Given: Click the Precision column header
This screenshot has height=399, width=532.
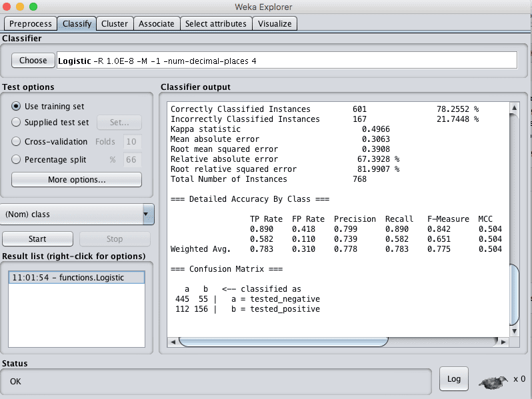Looking at the screenshot, I should point(355,219).
